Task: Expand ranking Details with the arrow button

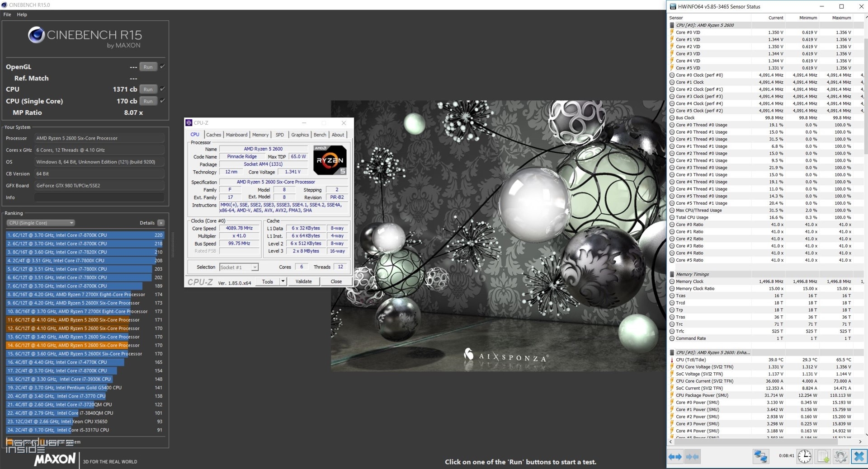Action: tap(161, 223)
